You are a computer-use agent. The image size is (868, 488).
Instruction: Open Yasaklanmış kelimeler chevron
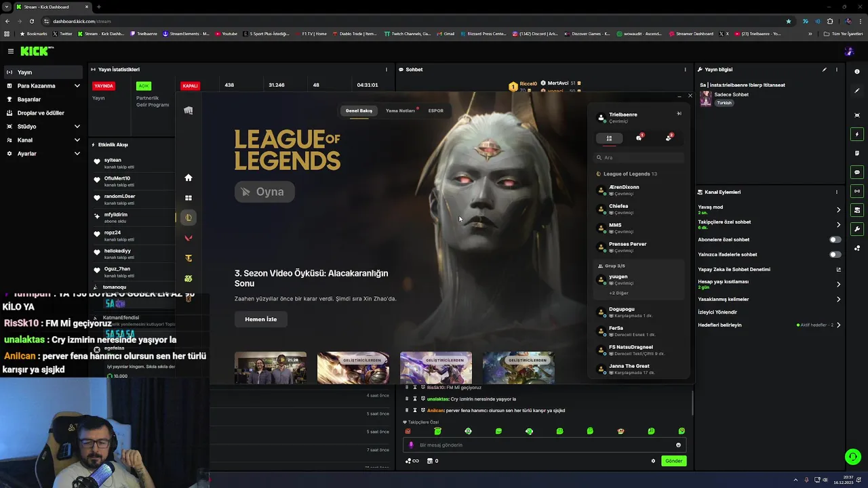(x=838, y=299)
